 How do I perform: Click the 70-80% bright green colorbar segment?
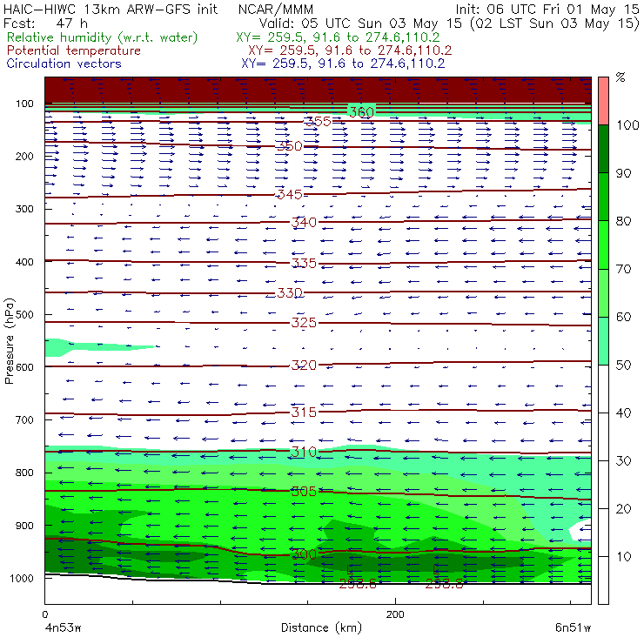[x=603, y=245]
